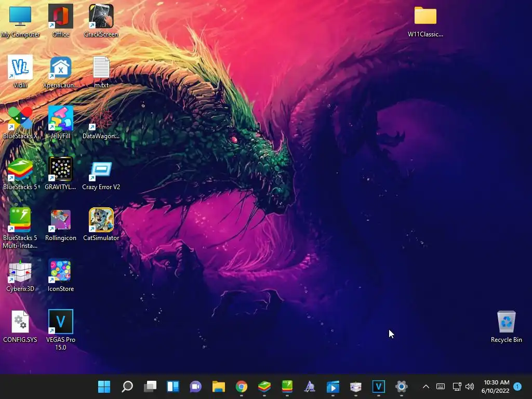The image size is (532, 399).
Task: Select the IconStore desktop shortcut
Action: [x=61, y=275]
